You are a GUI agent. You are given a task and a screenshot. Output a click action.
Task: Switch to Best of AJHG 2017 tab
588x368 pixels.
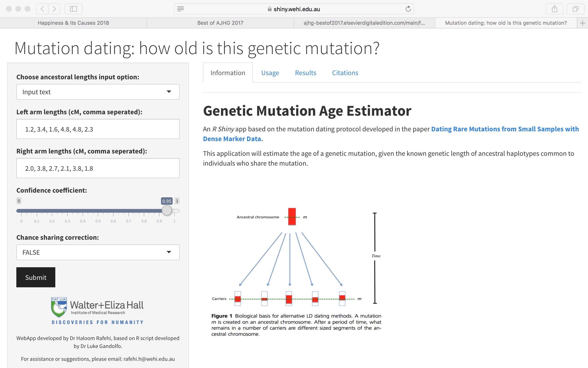[220, 23]
